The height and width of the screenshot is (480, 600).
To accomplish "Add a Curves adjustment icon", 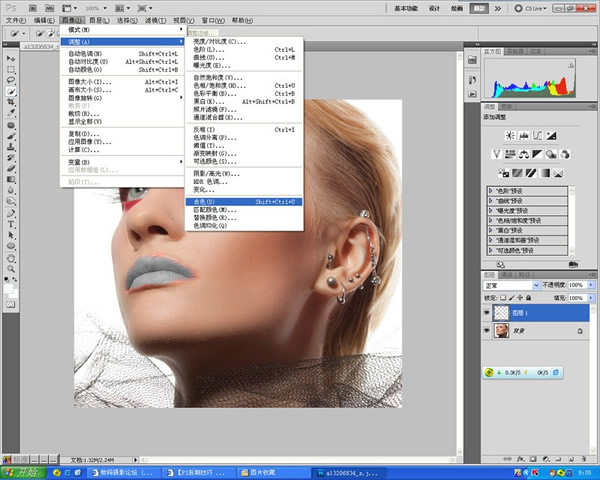I will (537, 135).
